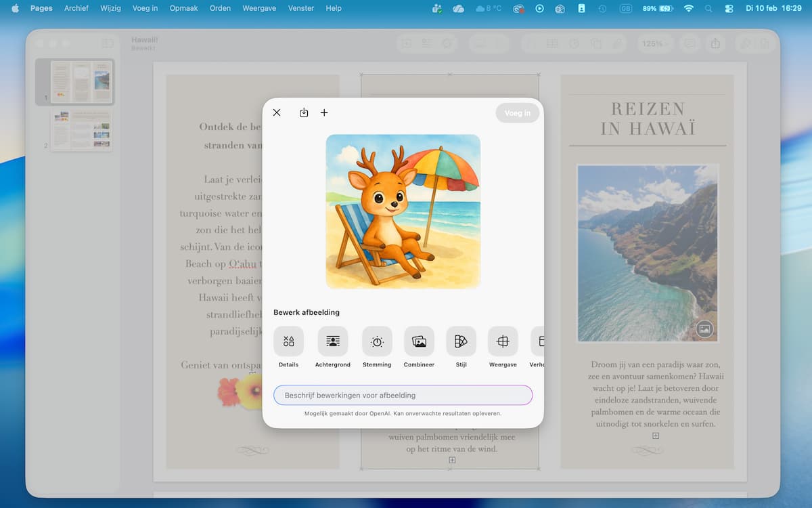Screen dimensions: 812x508
Task: Select page 2 thumbnail in sidebar
Action: coord(81,129)
